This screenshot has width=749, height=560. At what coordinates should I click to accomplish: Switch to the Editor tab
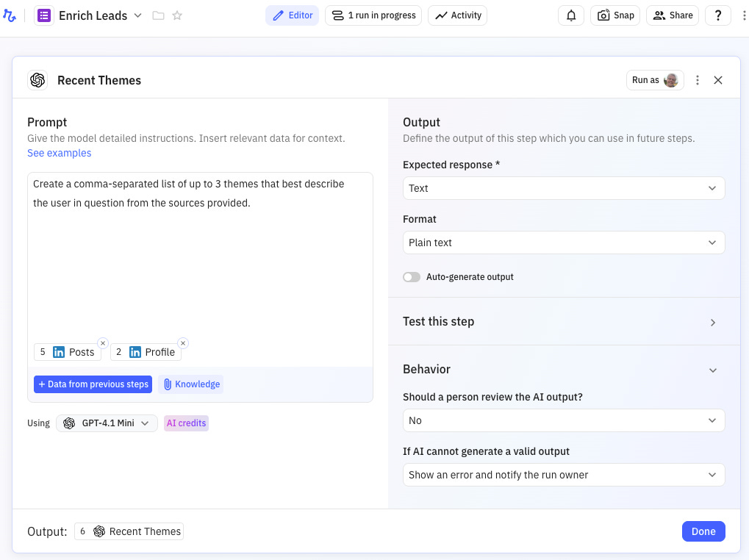point(292,15)
